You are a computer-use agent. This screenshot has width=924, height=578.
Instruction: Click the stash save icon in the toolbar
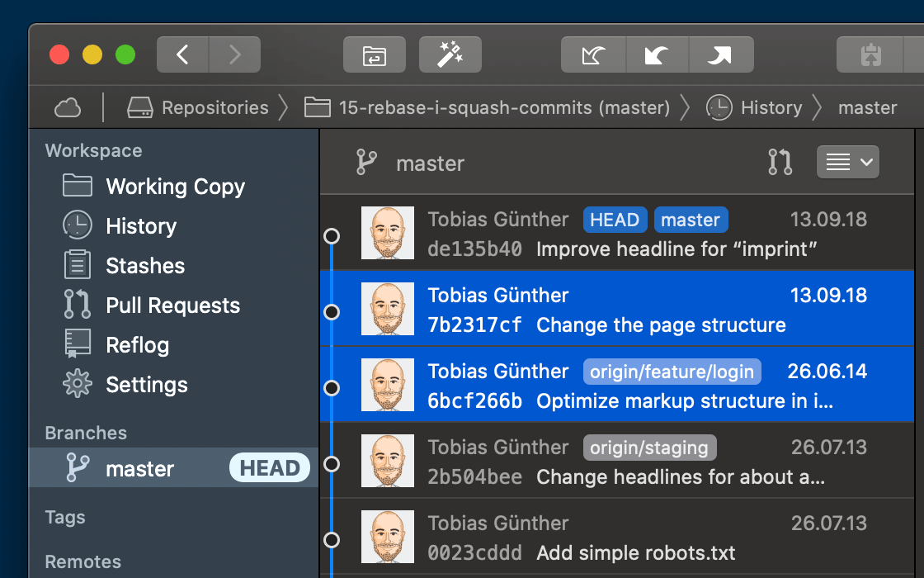[870, 54]
